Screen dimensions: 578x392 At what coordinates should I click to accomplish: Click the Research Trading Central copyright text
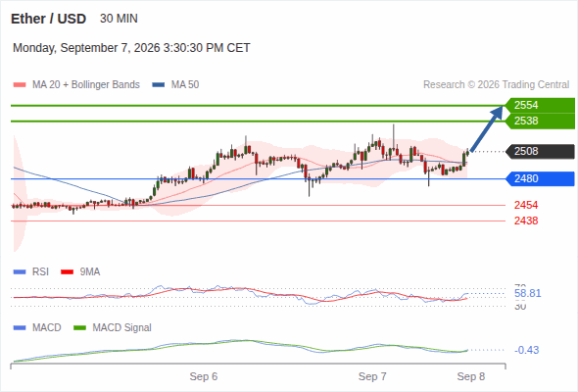[496, 85]
